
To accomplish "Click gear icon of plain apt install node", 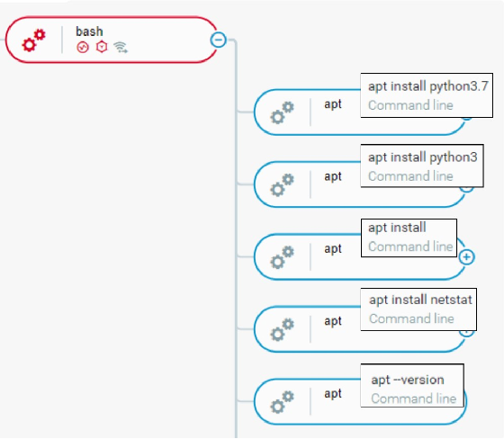I will (283, 257).
